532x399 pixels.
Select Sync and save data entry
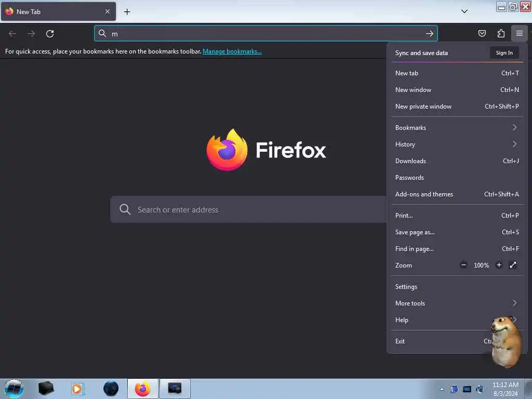point(421,53)
